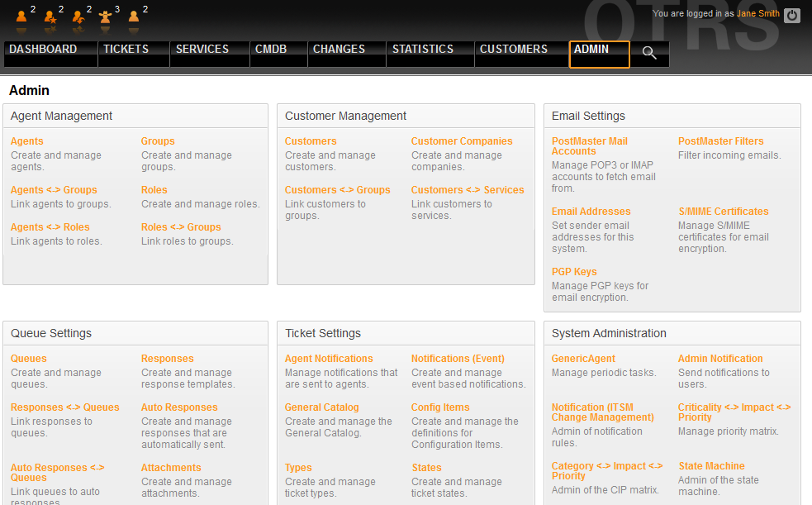Open the Tickets menu
This screenshot has width=812, height=505.
coord(126,50)
